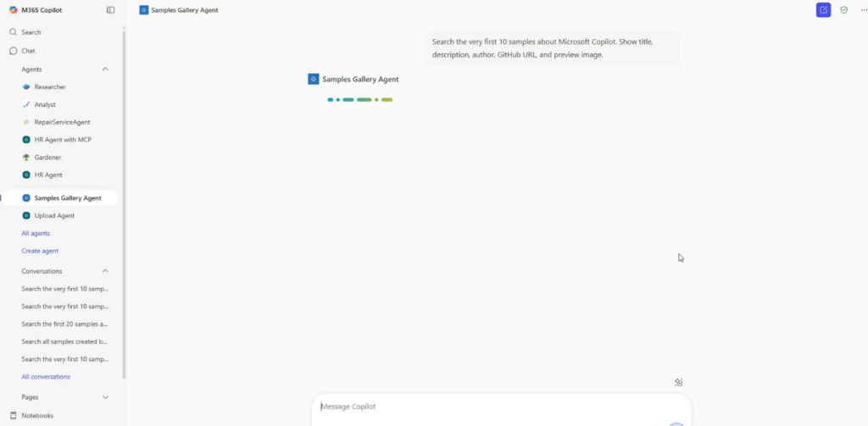Open Chat in the sidebar

click(28, 50)
